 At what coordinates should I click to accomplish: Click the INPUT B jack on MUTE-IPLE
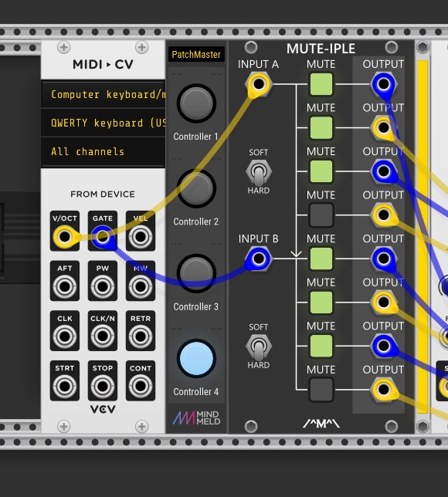[259, 259]
